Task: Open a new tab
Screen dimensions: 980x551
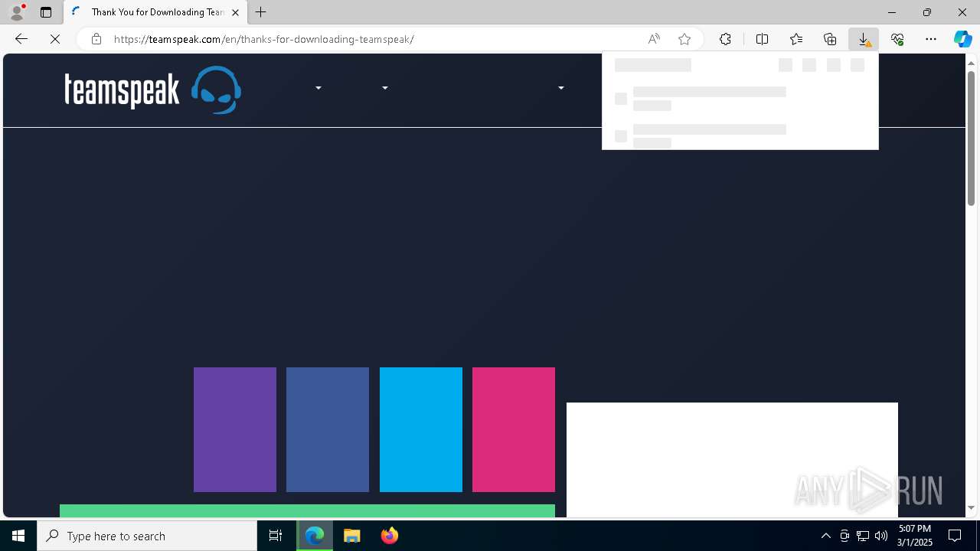Action: 261,12
